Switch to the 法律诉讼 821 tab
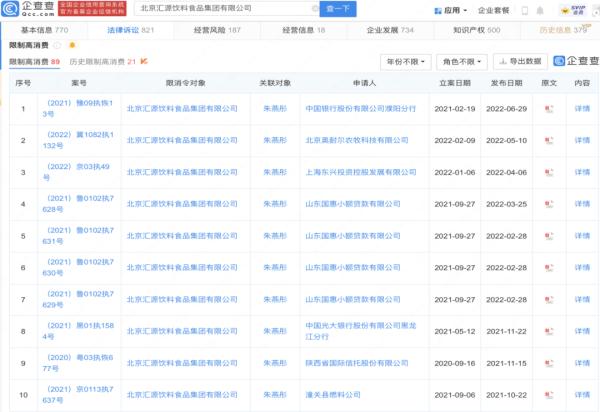Screen dimensions: 600x412 point(130,30)
